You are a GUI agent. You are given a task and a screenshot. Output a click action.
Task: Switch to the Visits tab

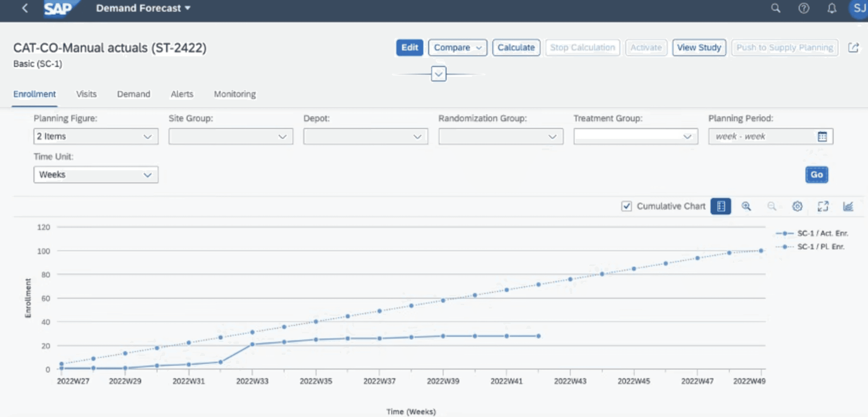coord(86,94)
